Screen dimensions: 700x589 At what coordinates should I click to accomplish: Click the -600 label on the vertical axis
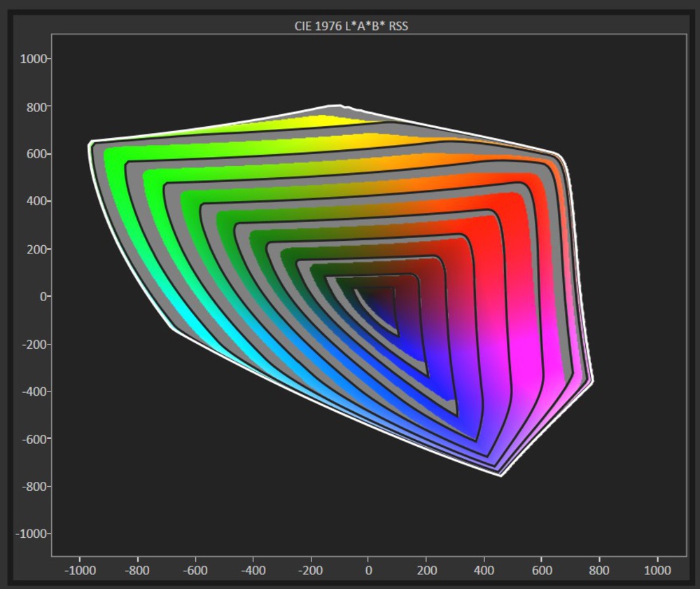tap(34, 439)
